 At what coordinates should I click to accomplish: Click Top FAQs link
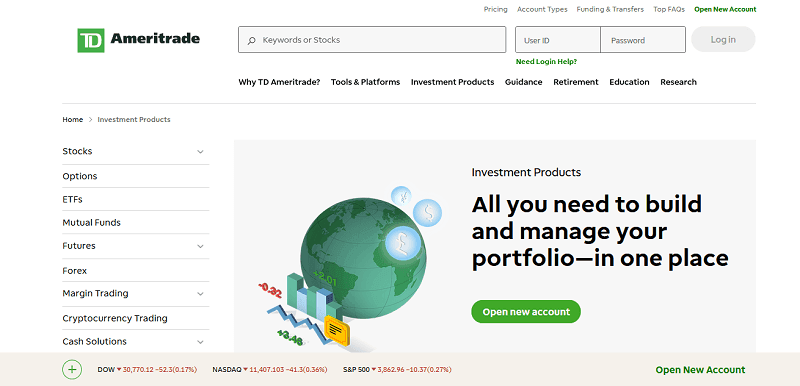pyautogui.click(x=669, y=9)
